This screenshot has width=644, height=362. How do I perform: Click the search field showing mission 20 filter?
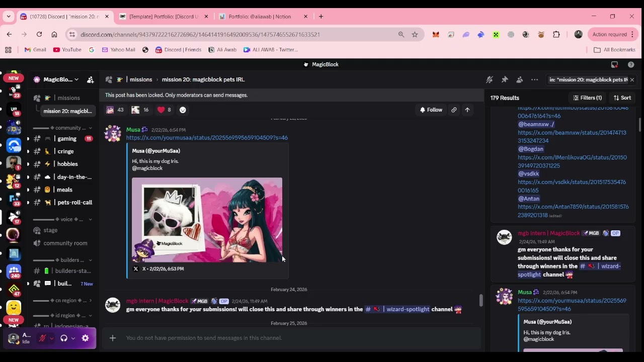[x=588, y=79]
